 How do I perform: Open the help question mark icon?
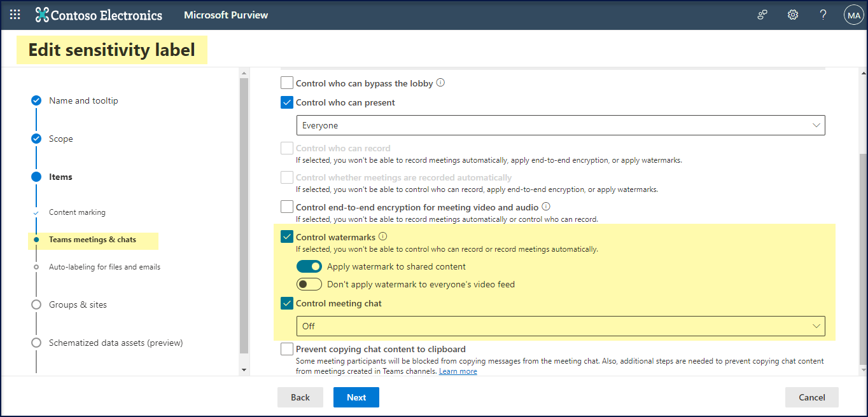[x=823, y=15]
